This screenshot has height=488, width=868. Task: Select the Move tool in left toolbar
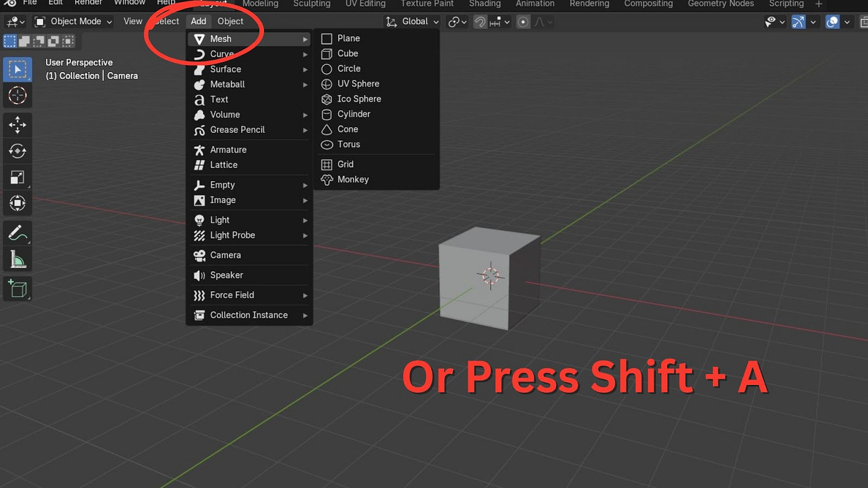tap(17, 125)
